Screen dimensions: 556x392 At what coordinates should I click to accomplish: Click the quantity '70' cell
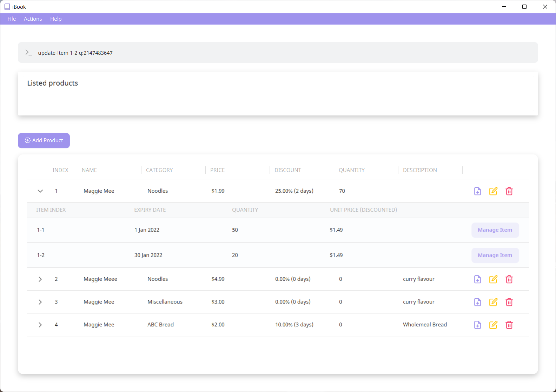pos(342,191)
